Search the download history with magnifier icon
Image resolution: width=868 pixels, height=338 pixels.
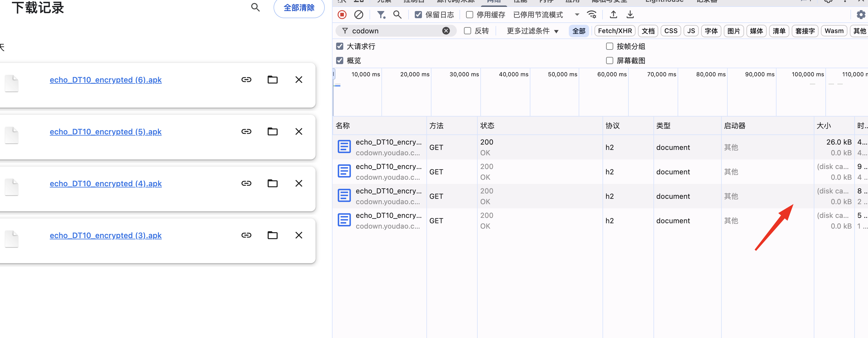coord(255,7)
